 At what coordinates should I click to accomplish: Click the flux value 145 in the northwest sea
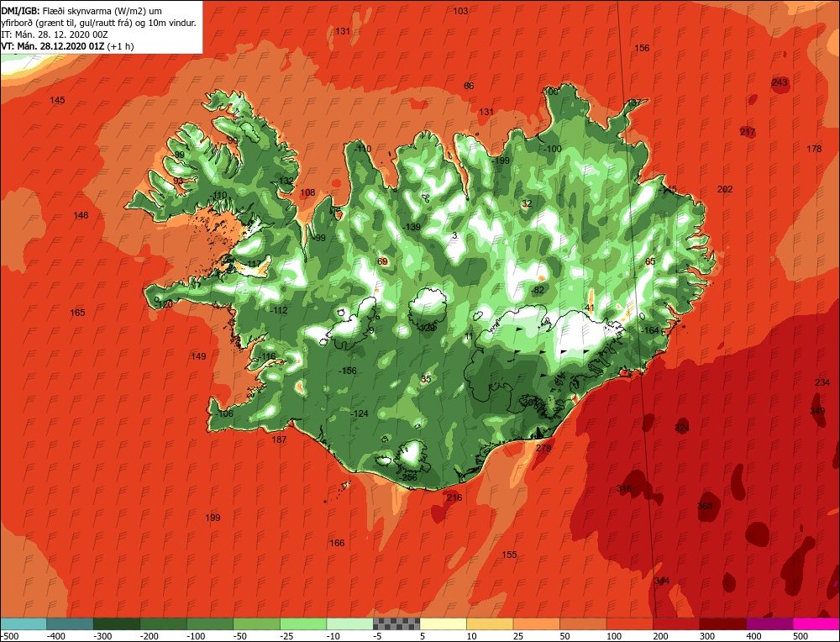pyautogui.click(x=57, y=100)
